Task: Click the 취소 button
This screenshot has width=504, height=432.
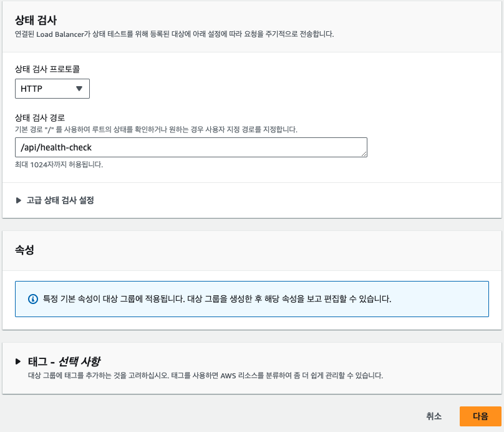Action: click(434, 416)
